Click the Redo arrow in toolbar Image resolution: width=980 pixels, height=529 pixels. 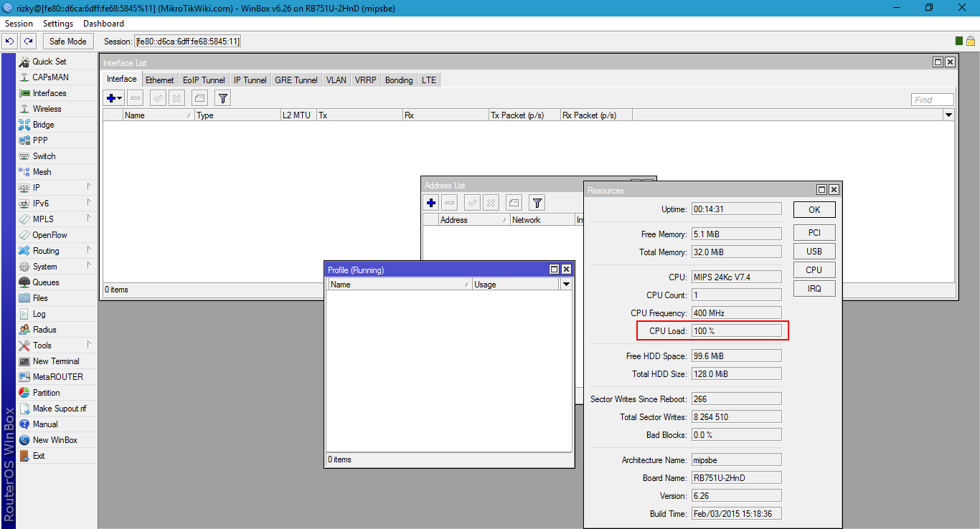(x=28, y=42)
